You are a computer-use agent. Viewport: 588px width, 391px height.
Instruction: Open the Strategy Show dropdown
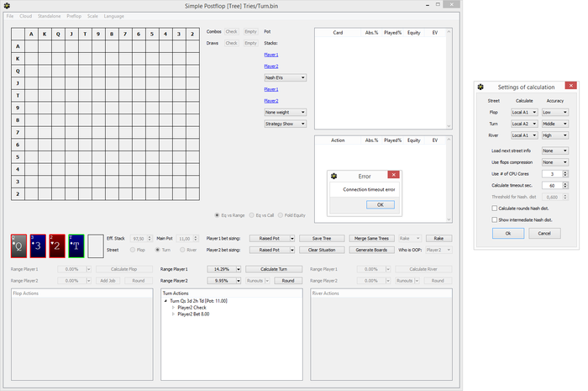[286, 124]
